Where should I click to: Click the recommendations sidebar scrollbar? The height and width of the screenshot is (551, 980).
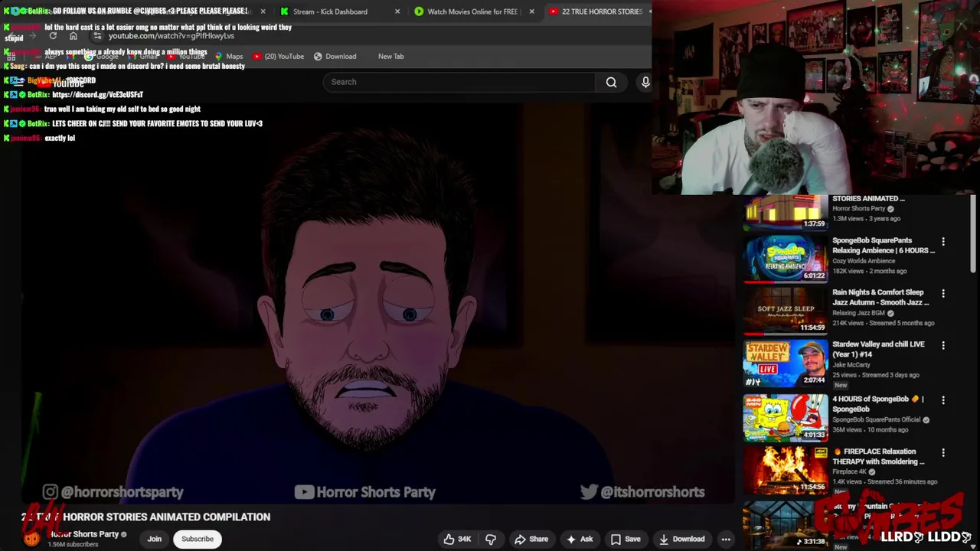pyautogui.click(x=973, y=233)
